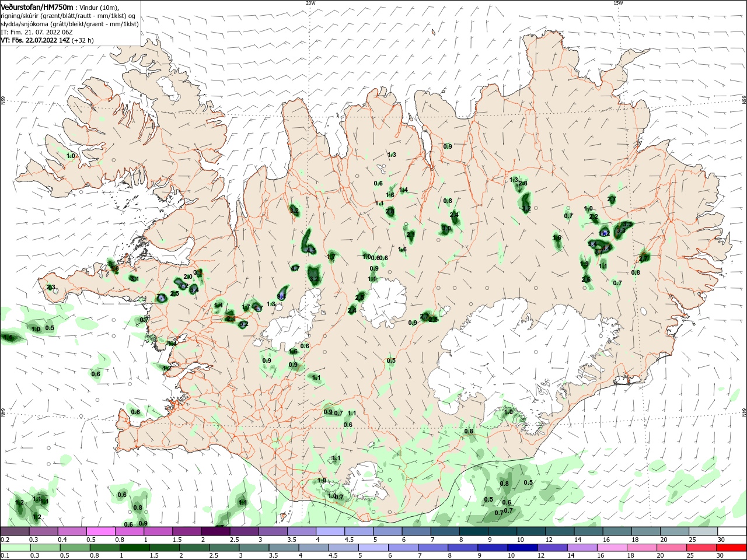Click the '15W' longitude label
Viewport: 747px width, 560px height.
618,3
